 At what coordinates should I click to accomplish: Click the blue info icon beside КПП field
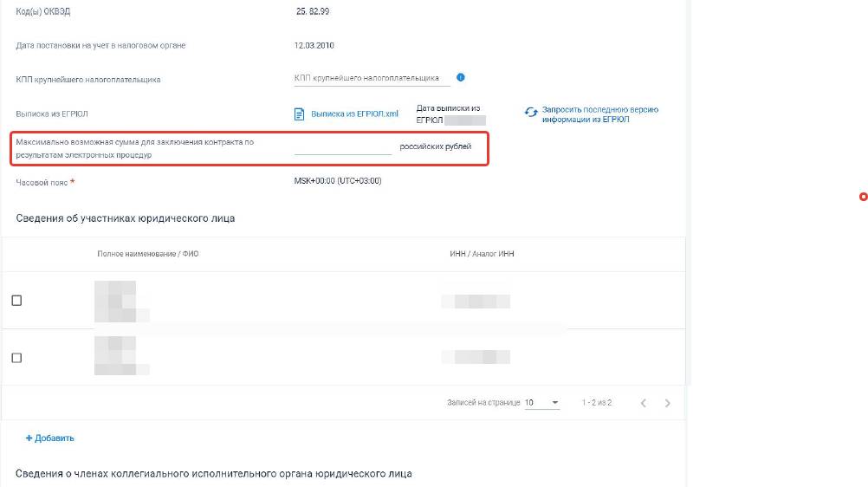461,77
